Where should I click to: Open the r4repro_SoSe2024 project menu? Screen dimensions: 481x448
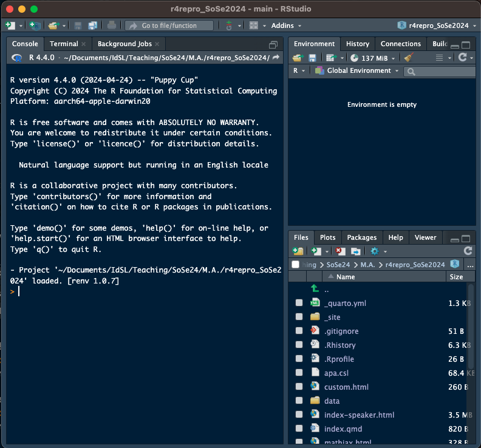(437, 25)
